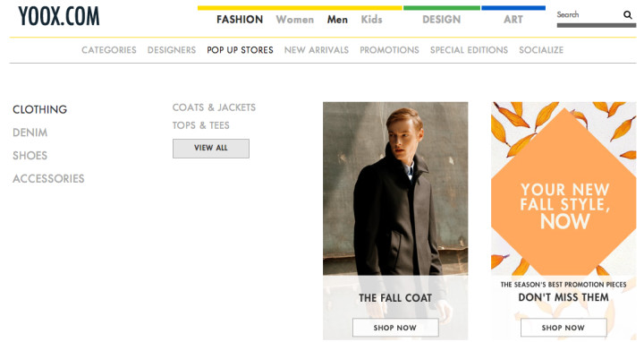
Task: Open the DESIGNERS menu
Action: (172, 50)
